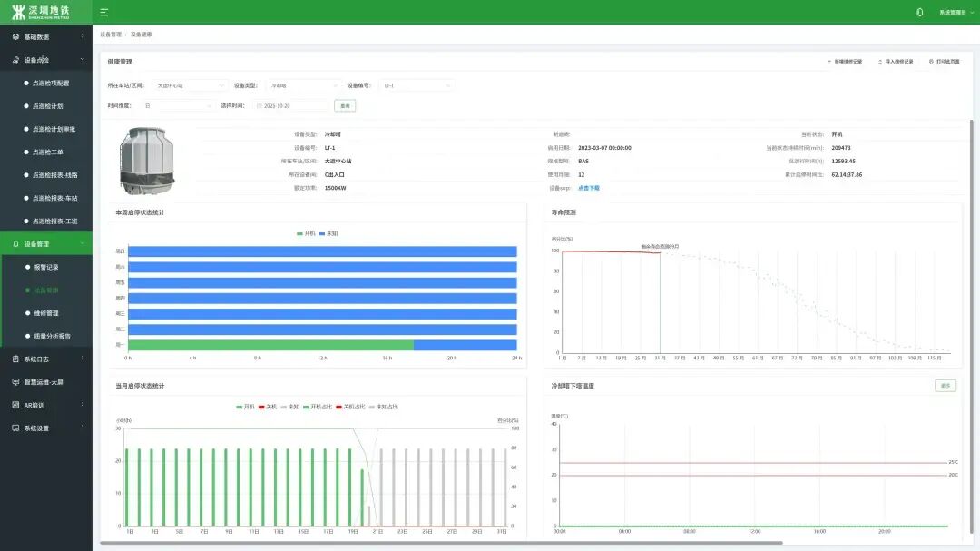Image resolution: width=980 pixels, height=551 pixels.
Task: Collapse sidebar with the hamburger icon
Action: 104,12
